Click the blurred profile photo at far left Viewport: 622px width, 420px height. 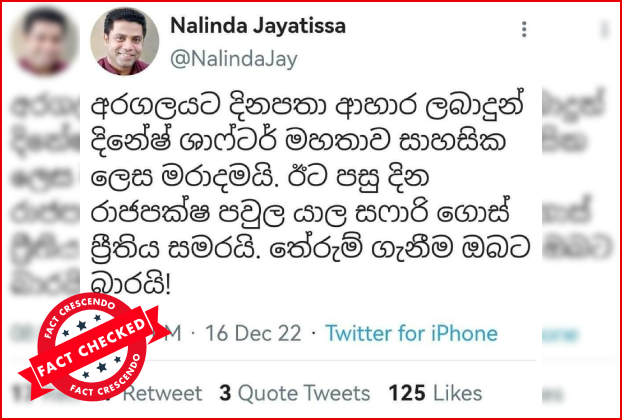(44, 41)
